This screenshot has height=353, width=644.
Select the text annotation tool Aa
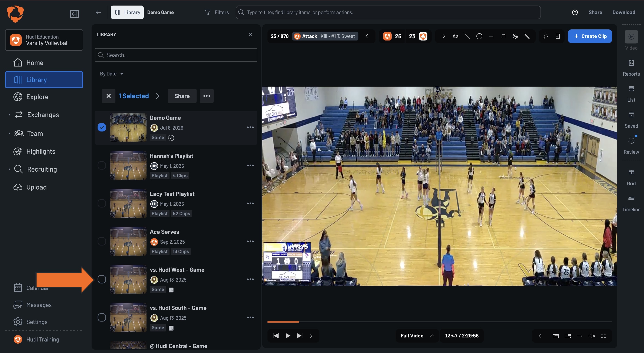tap(455, 36)
